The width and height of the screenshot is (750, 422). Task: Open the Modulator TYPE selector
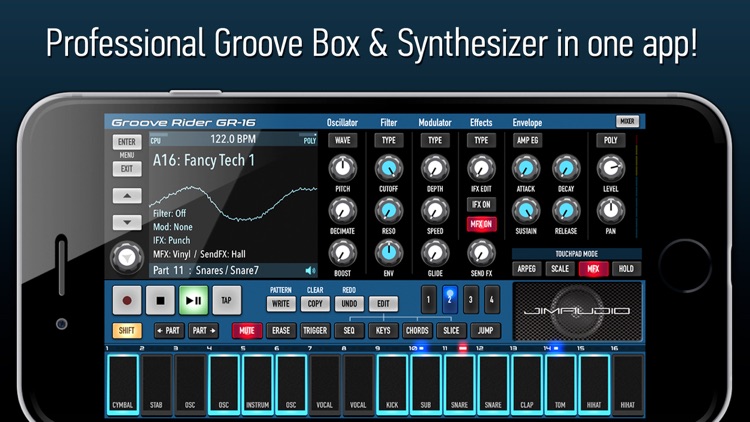point(435,141)
